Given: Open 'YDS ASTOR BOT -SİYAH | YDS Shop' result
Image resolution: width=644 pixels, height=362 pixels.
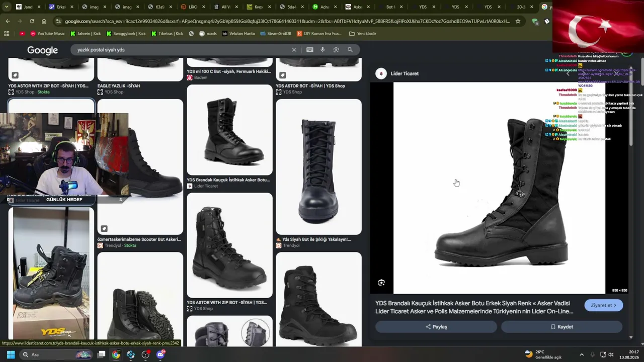Looking at the screenshot, I should pyautogui.click(x=310, y=86).
